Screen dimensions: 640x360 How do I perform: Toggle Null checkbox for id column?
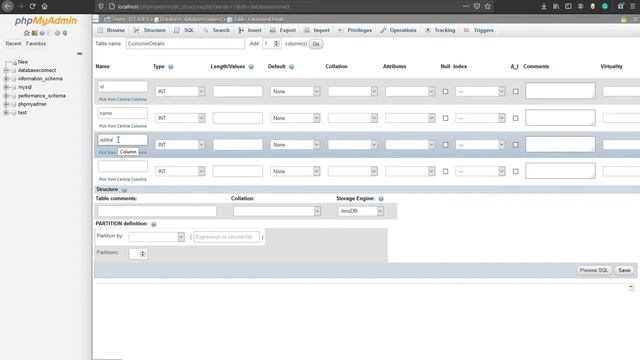click(445, 91)
